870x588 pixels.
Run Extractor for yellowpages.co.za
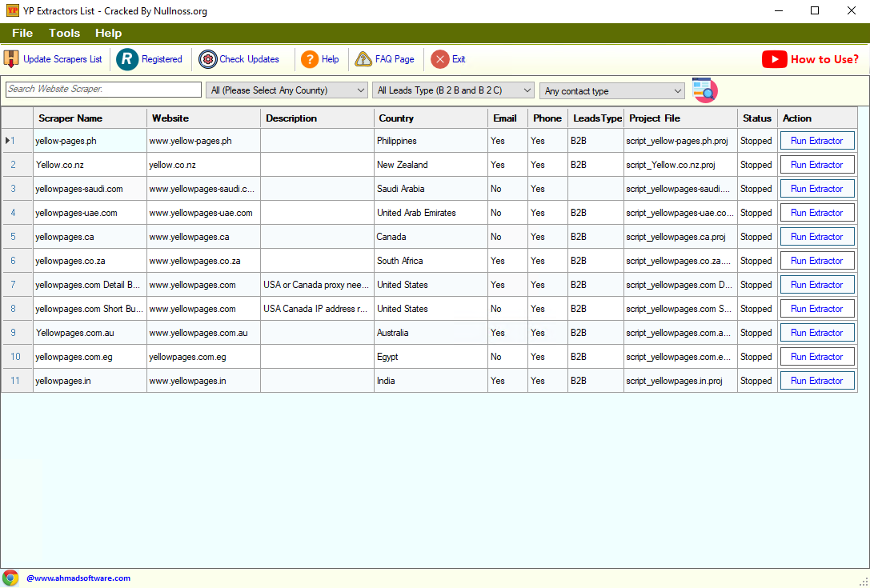[x=817, y=261]
